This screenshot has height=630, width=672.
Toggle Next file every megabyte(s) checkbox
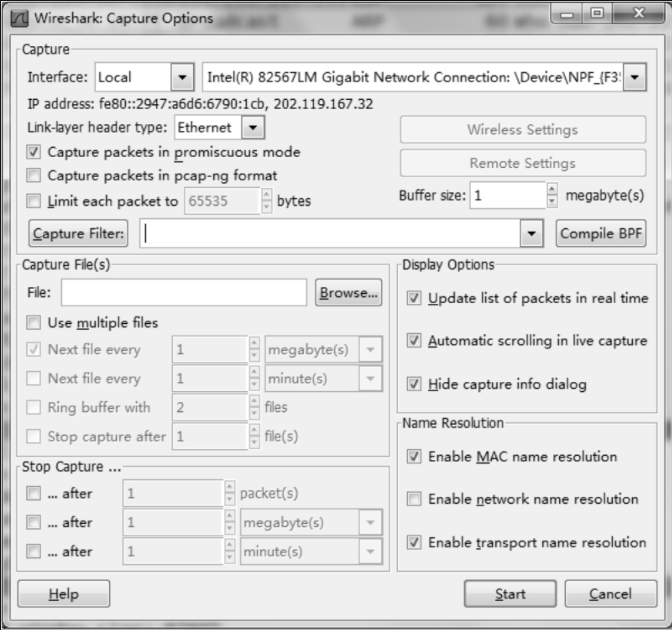point(33,349)
